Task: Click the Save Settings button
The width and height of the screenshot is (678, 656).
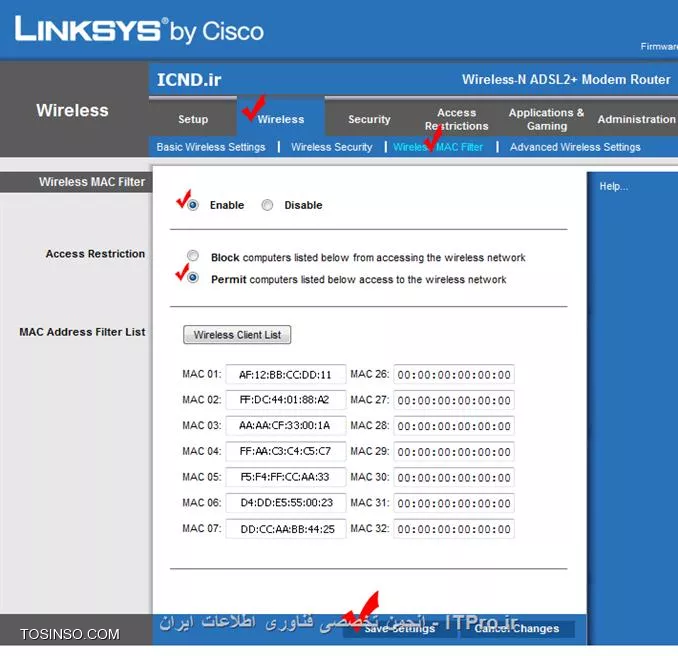Action: (x=400, y=629)
